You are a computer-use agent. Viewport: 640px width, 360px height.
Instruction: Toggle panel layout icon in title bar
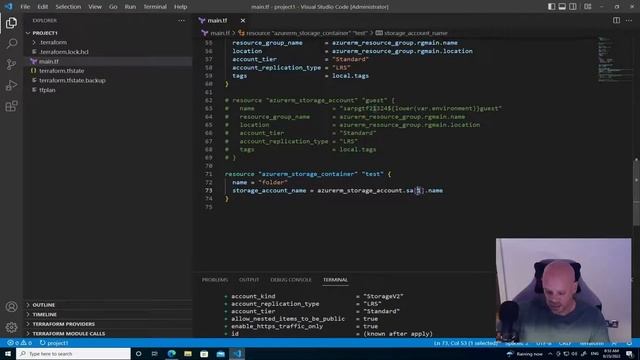coord(562,7)
